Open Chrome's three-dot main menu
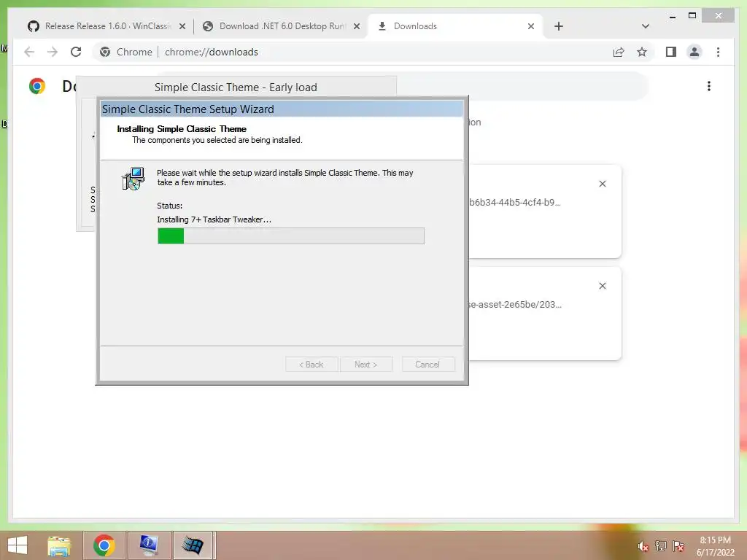The width and height of the screenshot is (747, 560). point(718,52)
